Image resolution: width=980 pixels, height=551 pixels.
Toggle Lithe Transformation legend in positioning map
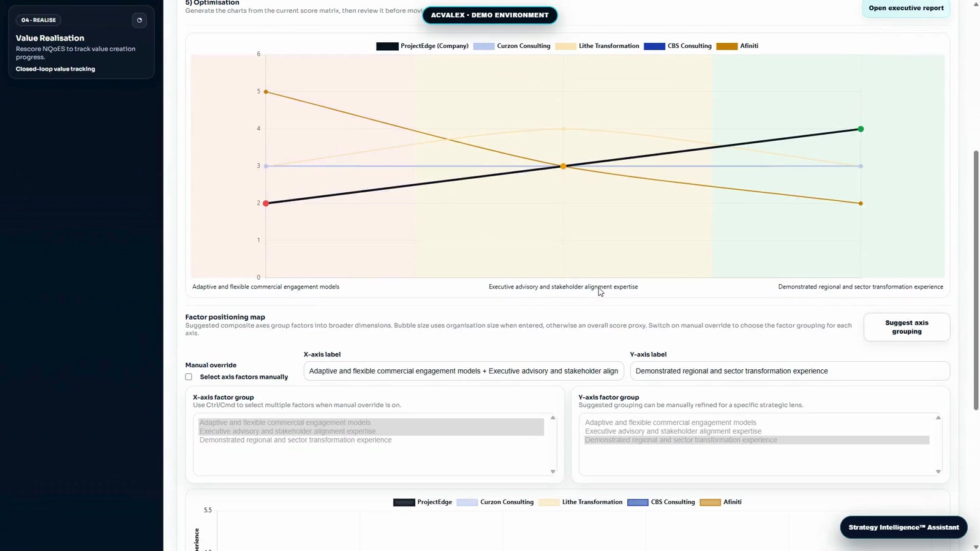(581, 502)
